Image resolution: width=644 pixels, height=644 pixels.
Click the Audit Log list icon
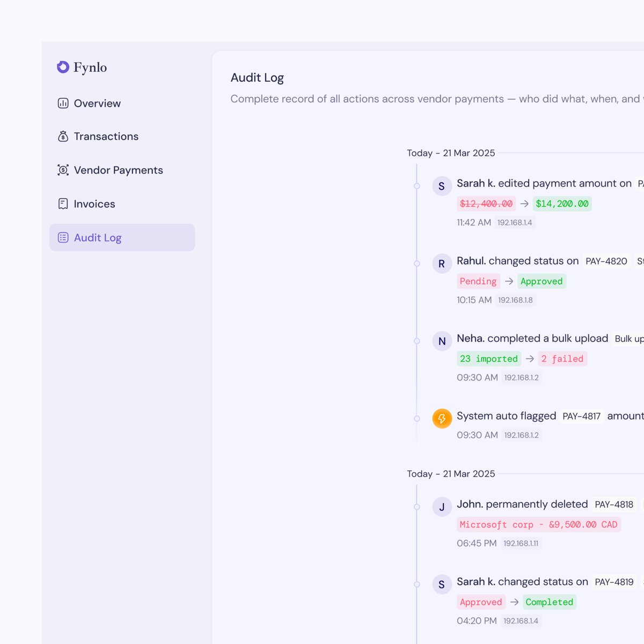[63, 237]
